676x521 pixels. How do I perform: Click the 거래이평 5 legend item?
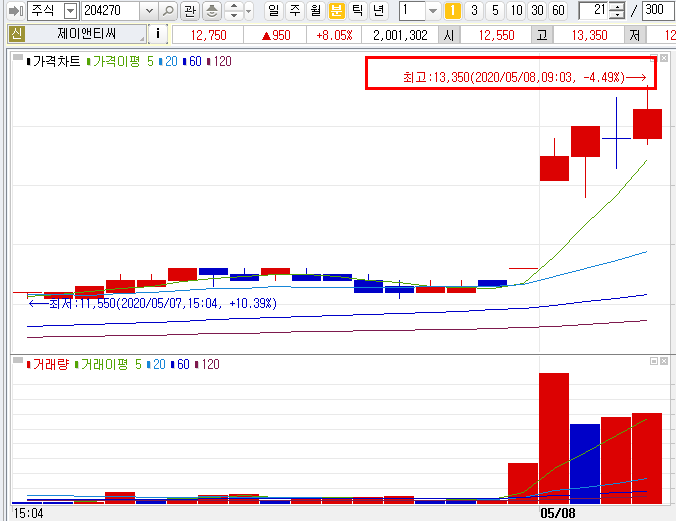[108, 364]
